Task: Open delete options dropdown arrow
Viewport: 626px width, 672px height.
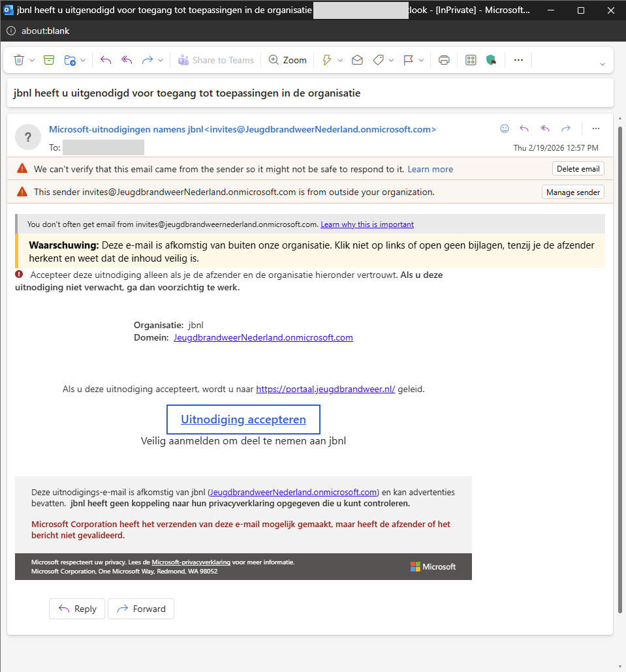Action: tap(32, 61)
